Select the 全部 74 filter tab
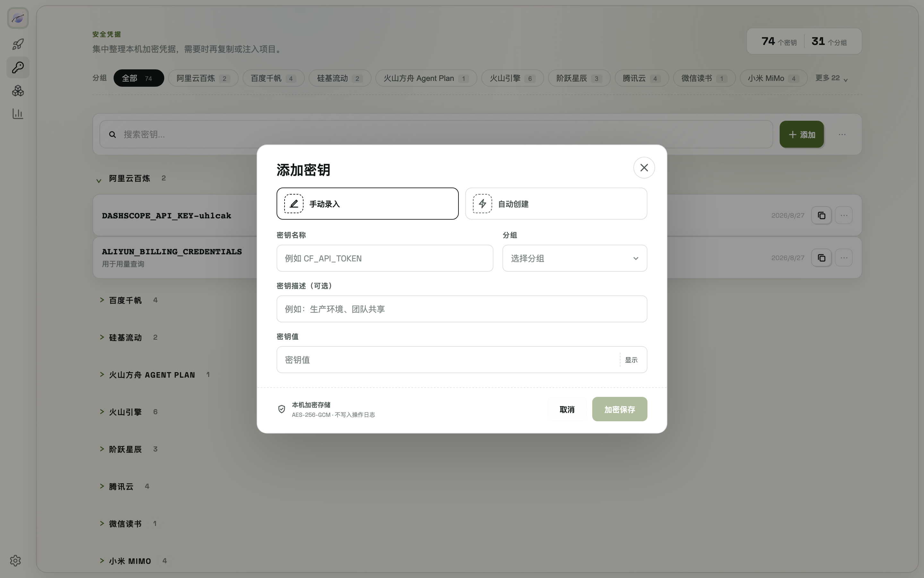The image size is (924, 578). (139, 78)
